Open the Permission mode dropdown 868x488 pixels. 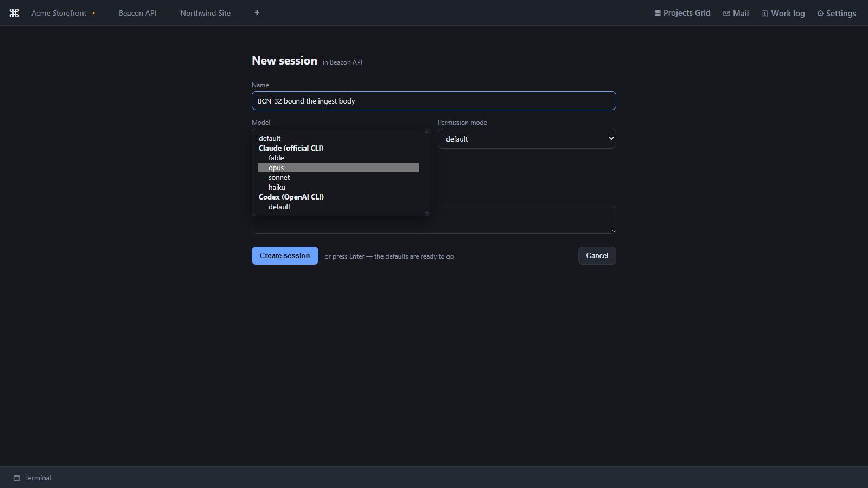coord(527,139)
